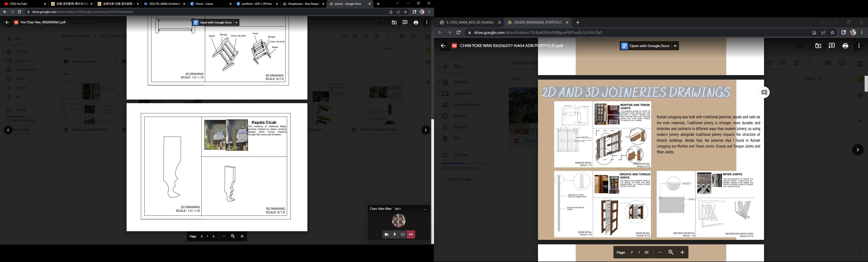Click page number 7 field in right viewer
Viewport: 868px width, 262px height.
pos(632,252)
